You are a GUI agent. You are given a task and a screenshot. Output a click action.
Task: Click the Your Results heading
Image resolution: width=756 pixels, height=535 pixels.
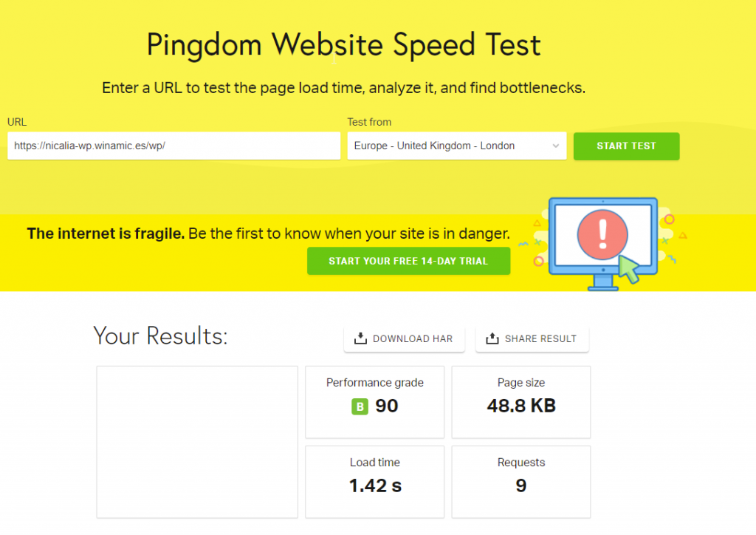[160, 336]
